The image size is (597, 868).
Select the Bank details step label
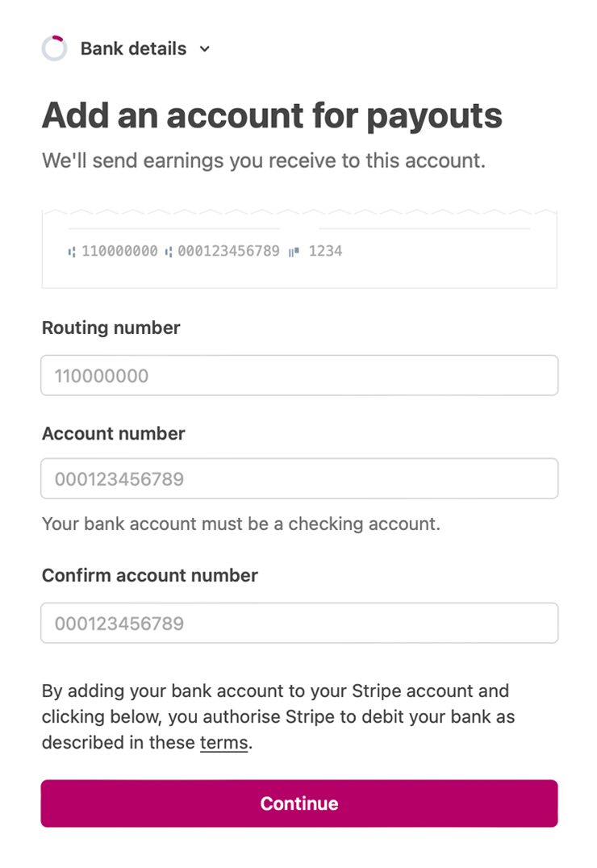coord(132,48)
